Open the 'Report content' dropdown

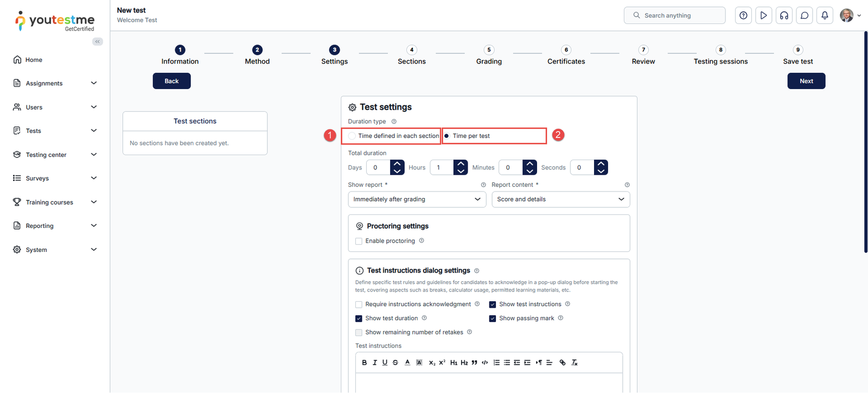pos(560,199)
